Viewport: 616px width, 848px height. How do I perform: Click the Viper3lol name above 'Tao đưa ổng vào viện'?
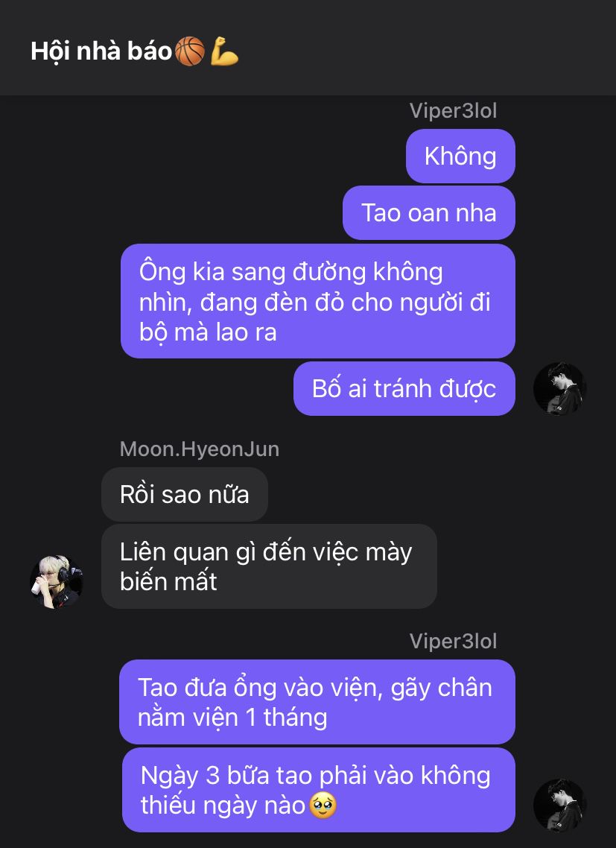453,642
